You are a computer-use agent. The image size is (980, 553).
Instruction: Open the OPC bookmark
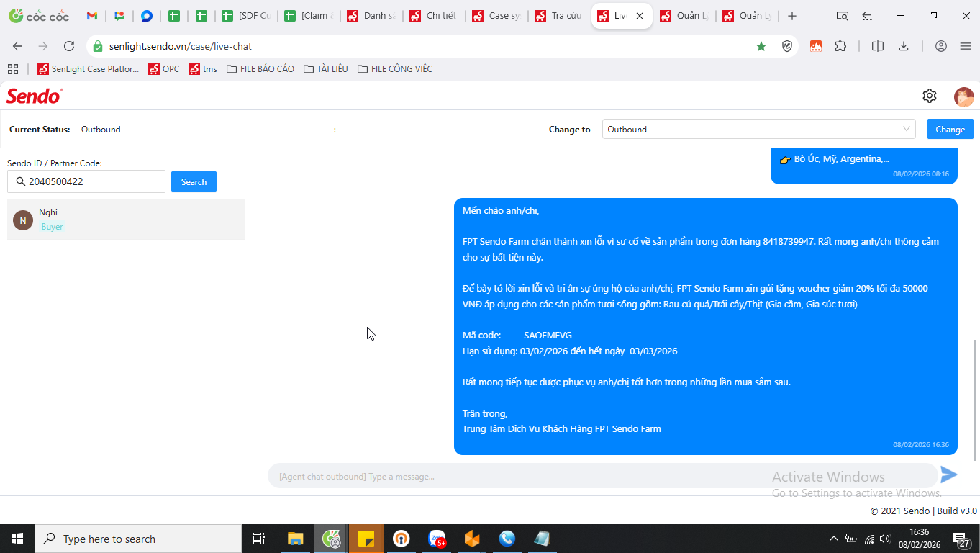tap(164, 69)
